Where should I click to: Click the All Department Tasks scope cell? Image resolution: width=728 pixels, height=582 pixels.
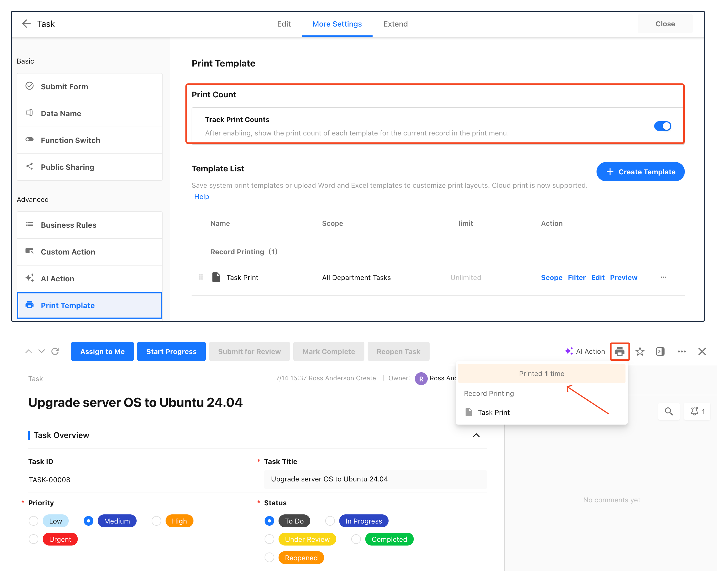click(x=356, y=278)
